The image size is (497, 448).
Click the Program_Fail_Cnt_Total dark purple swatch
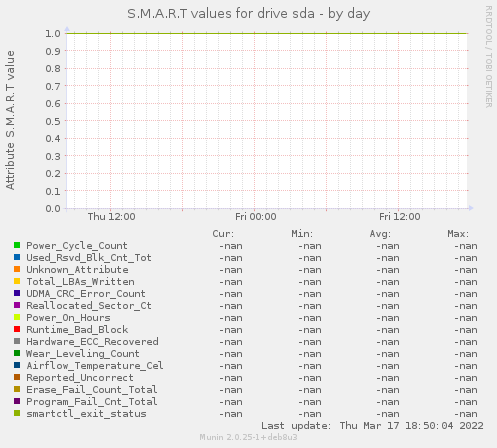coord(17,401)
